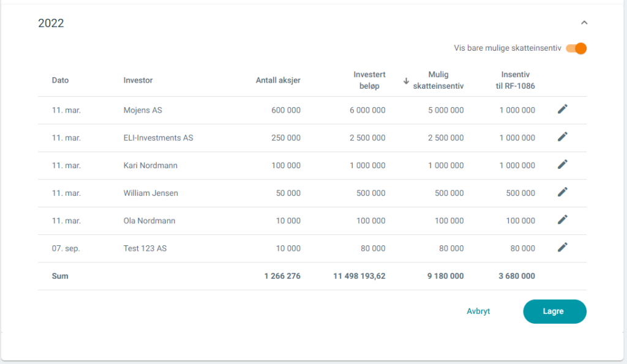
Task: Sort by Investert beløp column header
Action: point(369,80)
